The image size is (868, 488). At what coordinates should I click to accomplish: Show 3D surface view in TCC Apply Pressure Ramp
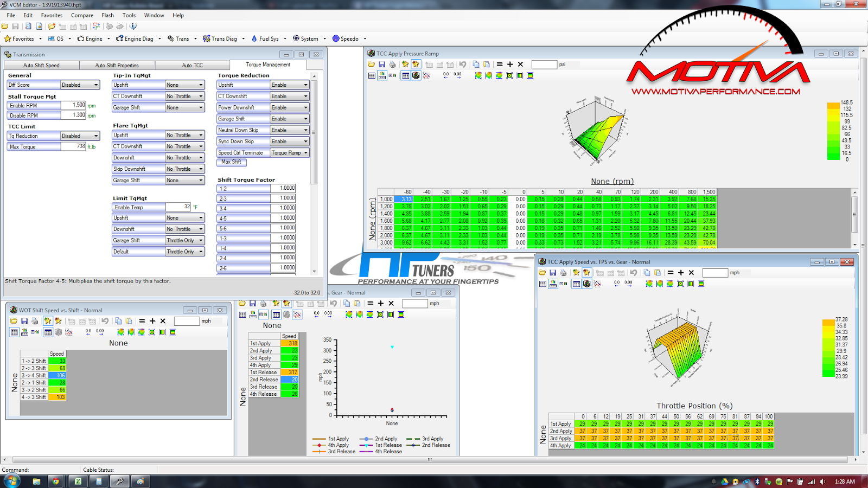coord(416,75)
